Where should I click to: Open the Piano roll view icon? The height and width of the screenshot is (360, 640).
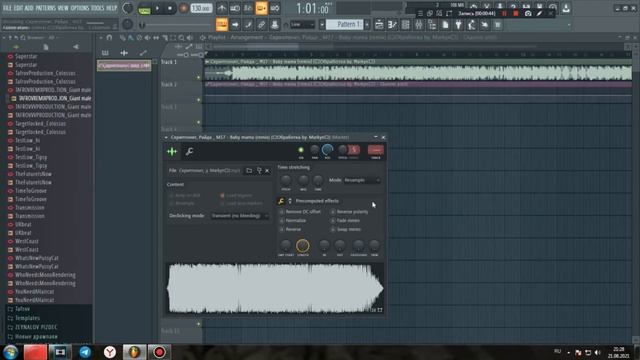pos(392,25)
